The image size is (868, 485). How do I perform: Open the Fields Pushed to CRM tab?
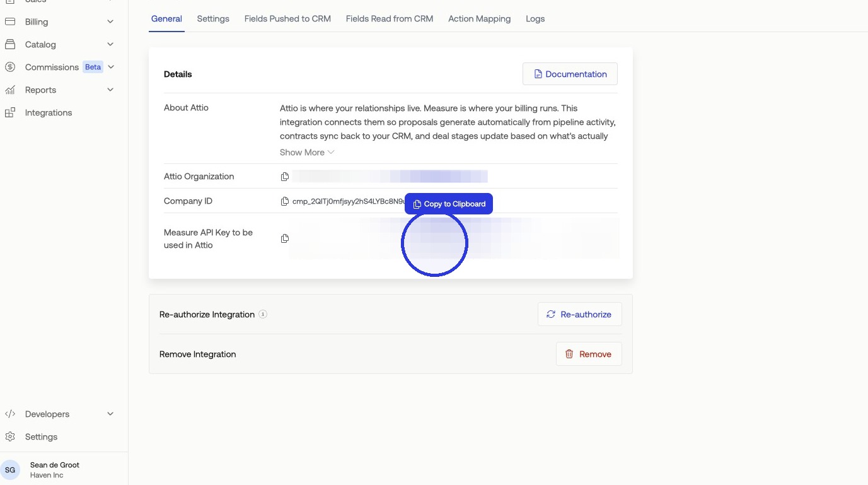287,19
